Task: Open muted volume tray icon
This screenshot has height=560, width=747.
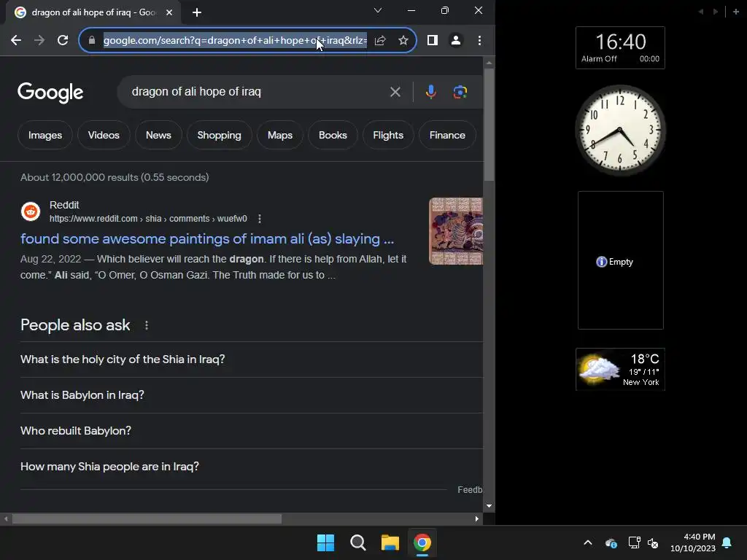Action: [653, 542]
